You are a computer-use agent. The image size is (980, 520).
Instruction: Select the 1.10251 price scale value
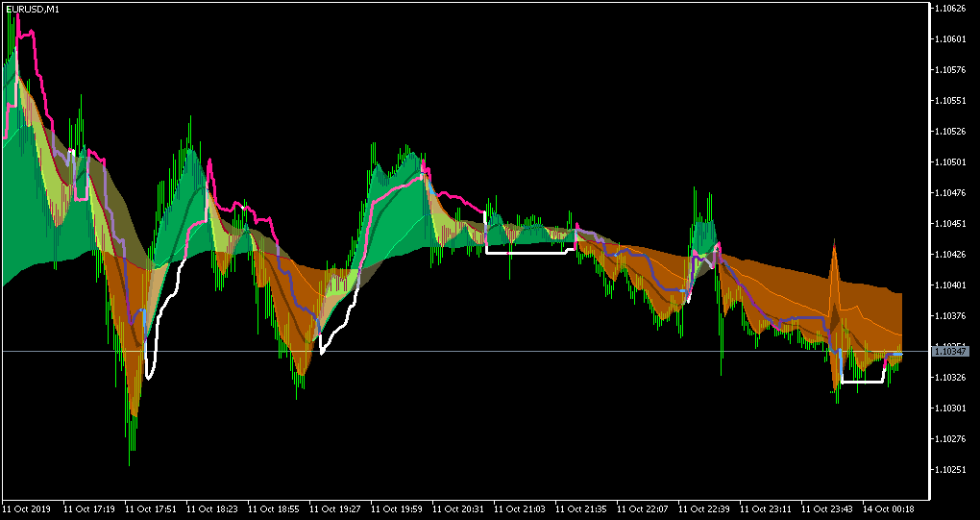tap(950, 469)
